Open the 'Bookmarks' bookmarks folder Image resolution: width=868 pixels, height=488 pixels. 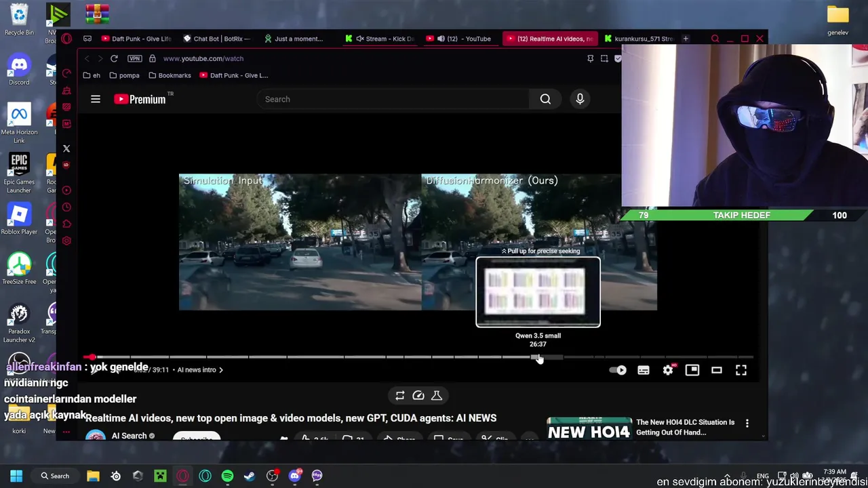point(170,75)
